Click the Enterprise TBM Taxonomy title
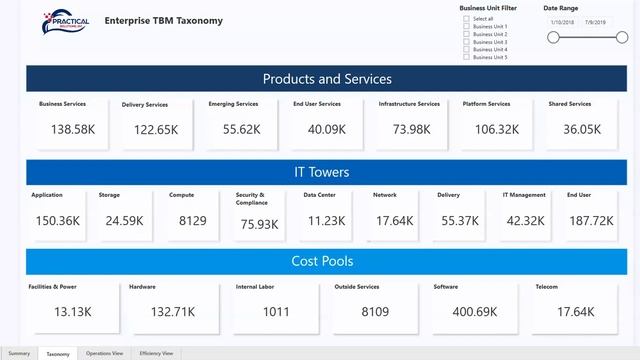Viewport: 640px width, 360px height. pyautogui.click(x=164, y=21)
